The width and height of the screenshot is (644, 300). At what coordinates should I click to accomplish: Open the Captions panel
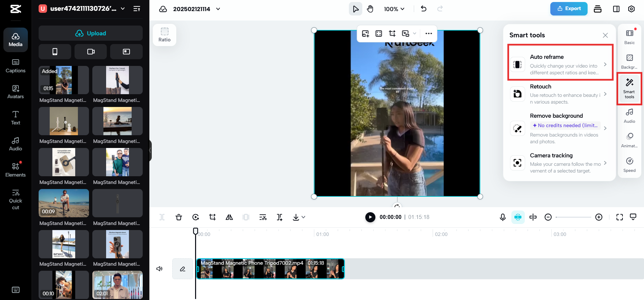[x=15, y=66]
